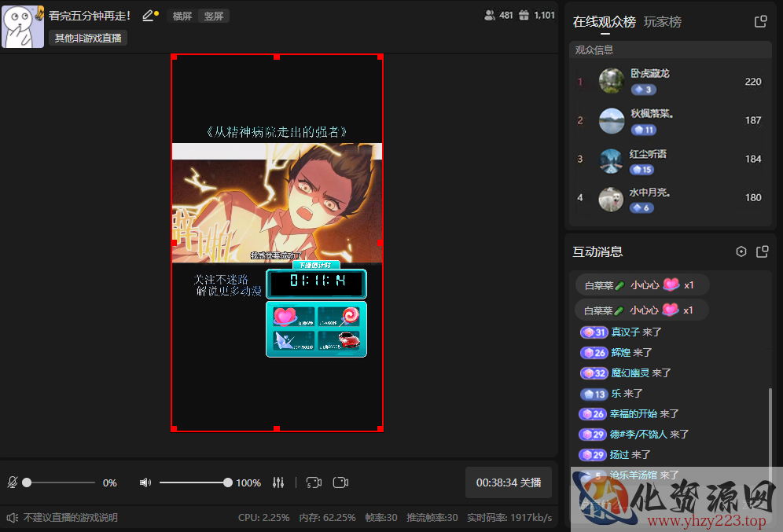This screenshot has height=532, width=783.
Task: Pop out the audience ranking panel
Action: [x=760, y=21]
